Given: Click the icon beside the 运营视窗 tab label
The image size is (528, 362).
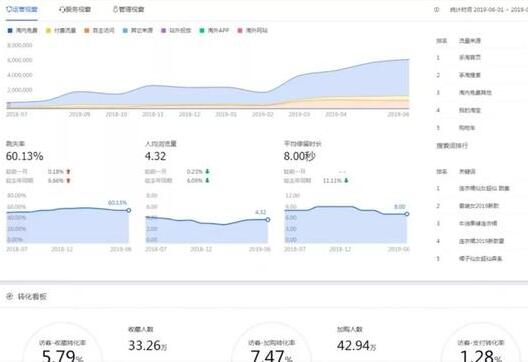Looking at the screenshot, I should tap(9, 9).
